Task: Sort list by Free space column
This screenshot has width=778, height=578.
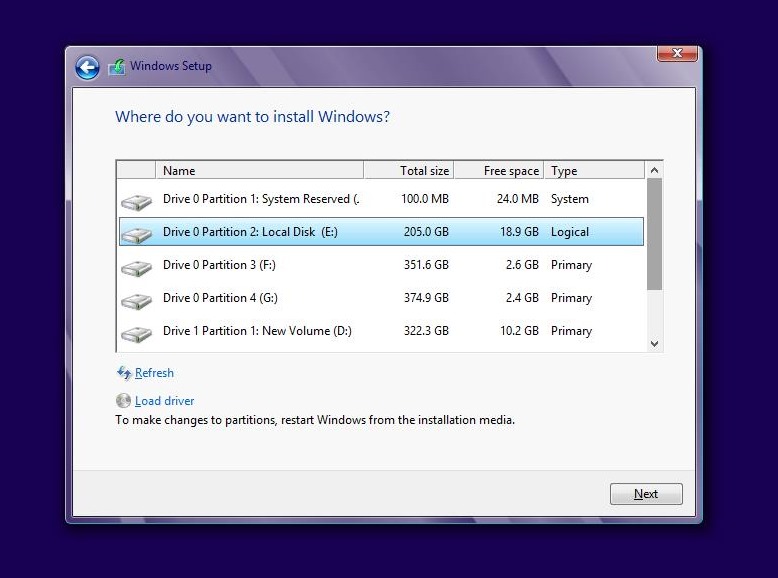Action: (x=499, y=171)
